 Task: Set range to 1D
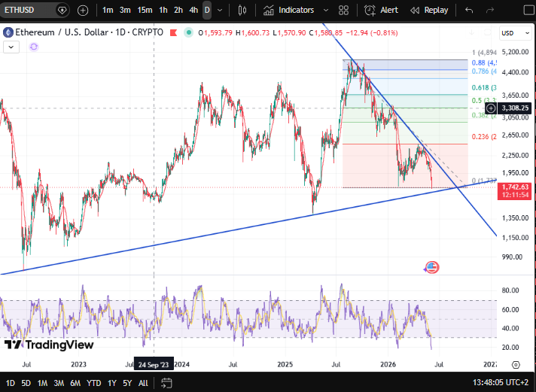[11, 383]
